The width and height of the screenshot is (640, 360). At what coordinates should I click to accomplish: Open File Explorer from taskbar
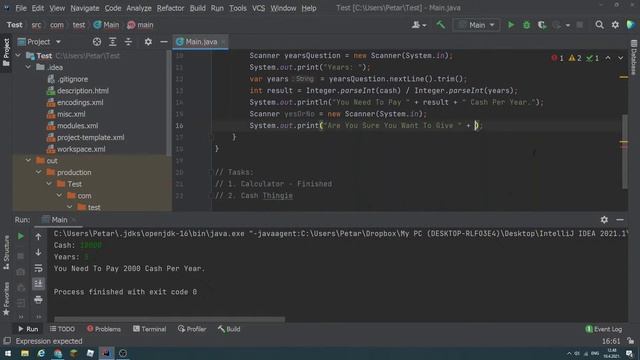point(25,353)
